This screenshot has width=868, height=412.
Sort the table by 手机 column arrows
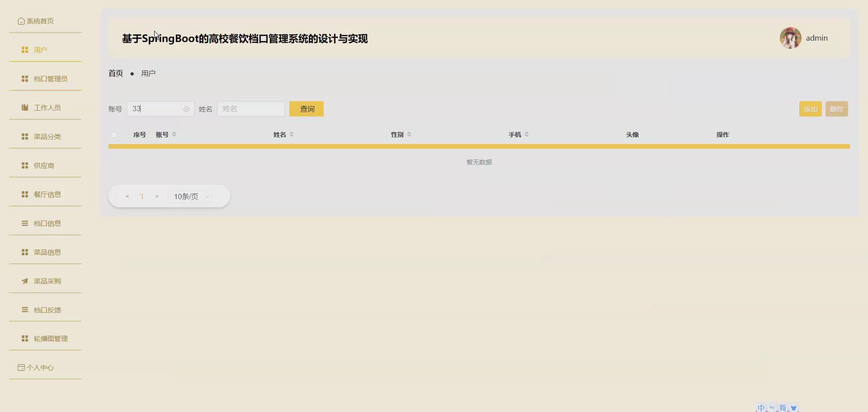point(527,134)
